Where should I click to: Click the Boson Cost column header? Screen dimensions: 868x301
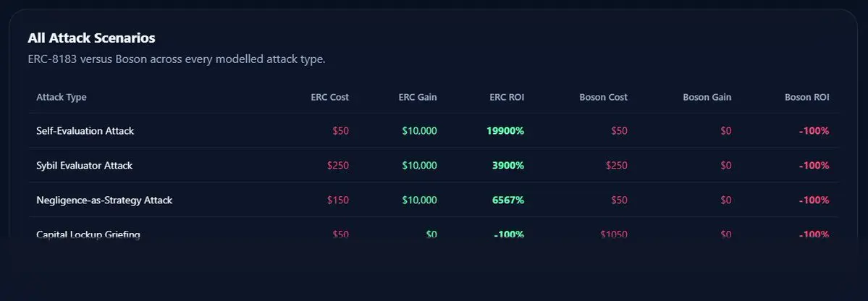click(603, 97)
